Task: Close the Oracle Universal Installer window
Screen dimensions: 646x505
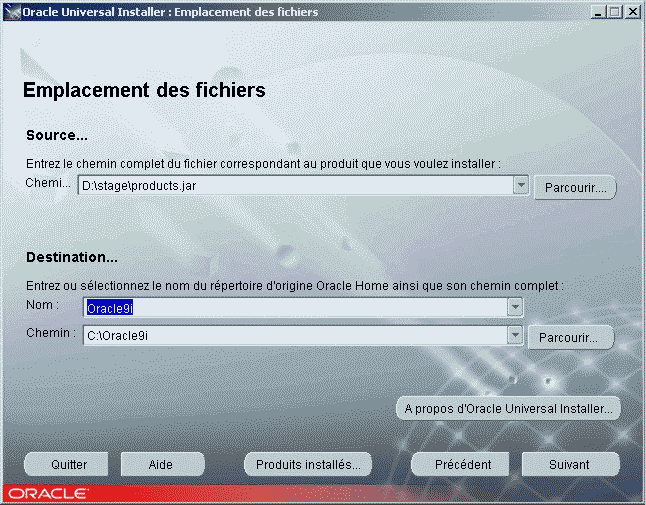Action: 632,12
